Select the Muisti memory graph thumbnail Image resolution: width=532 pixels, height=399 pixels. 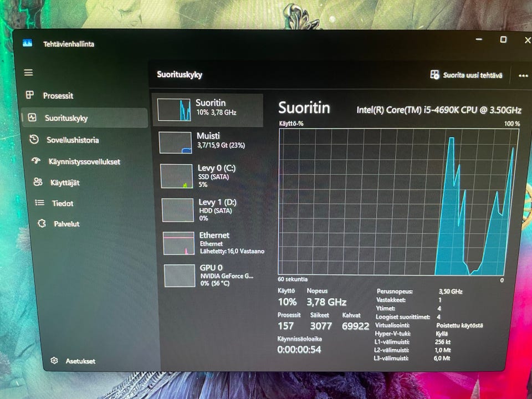tap(175, 142)
